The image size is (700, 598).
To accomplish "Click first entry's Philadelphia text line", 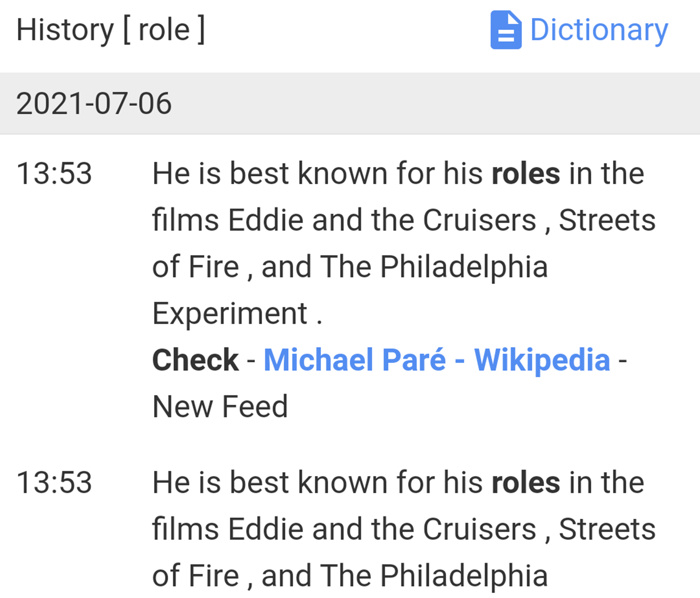I will coord(350,267).
